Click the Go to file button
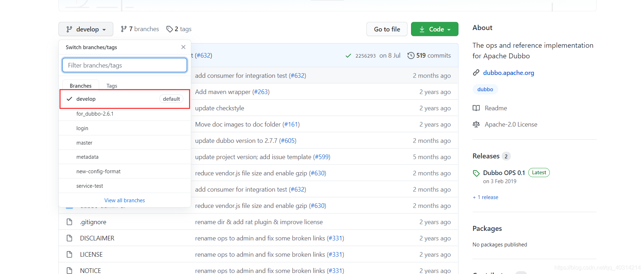This screenshot has width=644, height=274. click(387, 29)
